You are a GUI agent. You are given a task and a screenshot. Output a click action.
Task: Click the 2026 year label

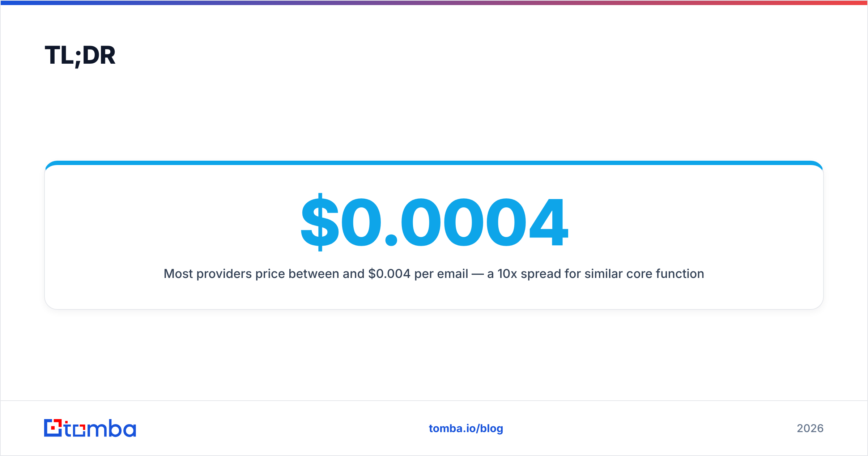(810, 428)
